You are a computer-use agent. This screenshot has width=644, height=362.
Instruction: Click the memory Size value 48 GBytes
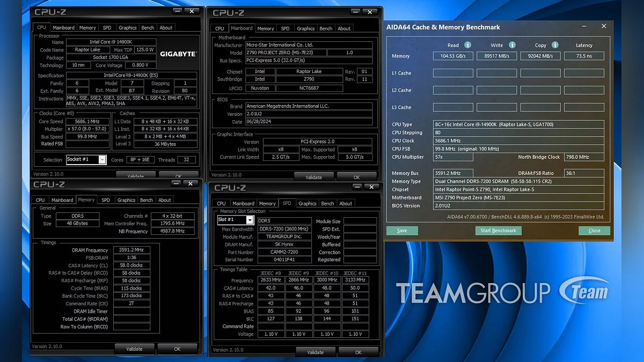[x=77, y=224]
